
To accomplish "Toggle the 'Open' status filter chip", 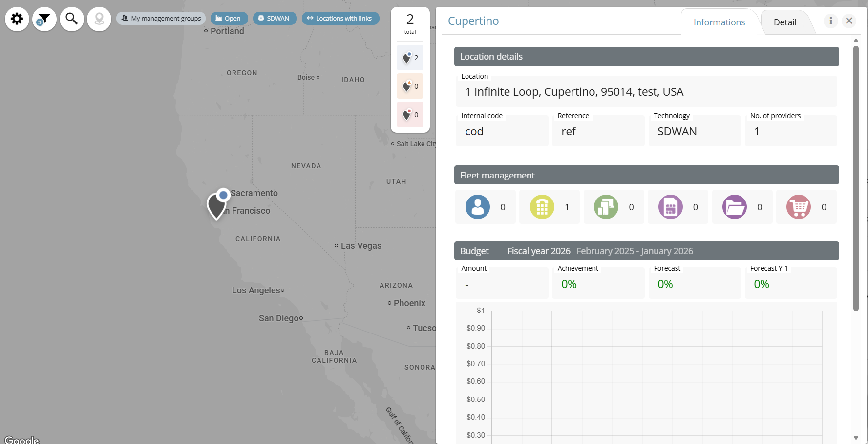I will (229, 19).
